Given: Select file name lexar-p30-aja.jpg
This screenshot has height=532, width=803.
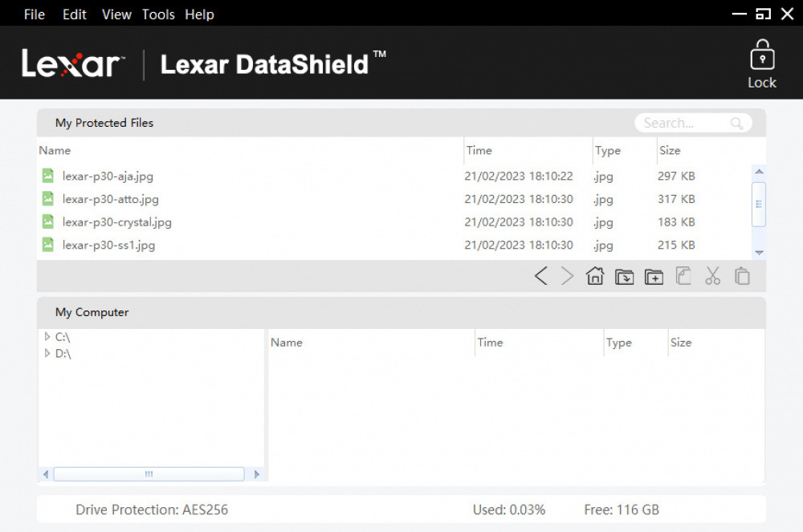Looking at the screenshot, I should 108,176.
